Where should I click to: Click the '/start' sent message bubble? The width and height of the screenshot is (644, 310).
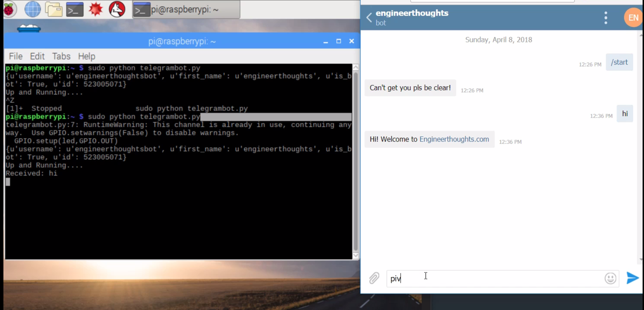pos(619,62)
